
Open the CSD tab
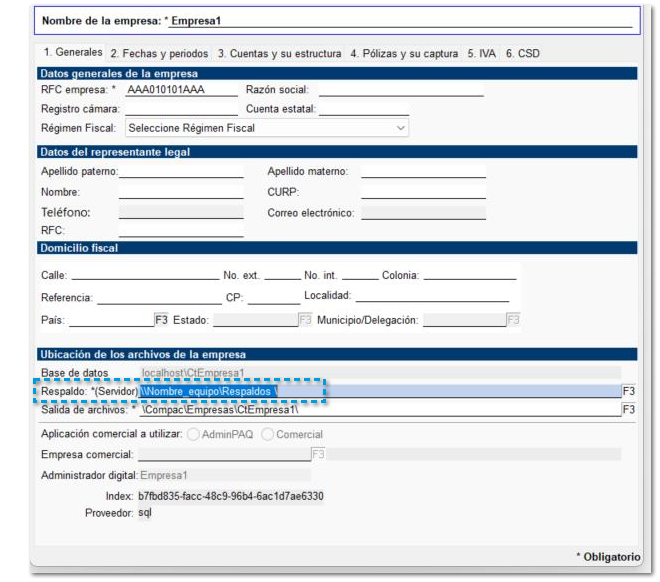522,54
